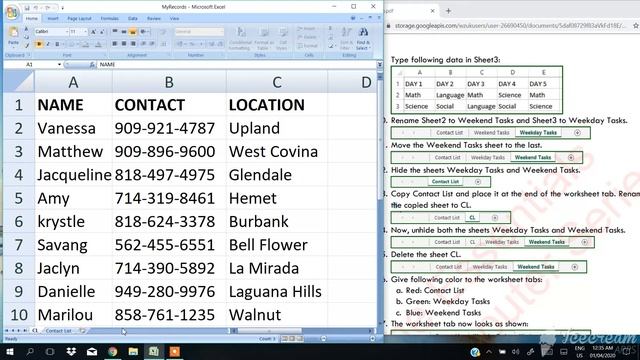Select the Format Painter brush
Screen dimensions: 640x360
coord(27,45)
